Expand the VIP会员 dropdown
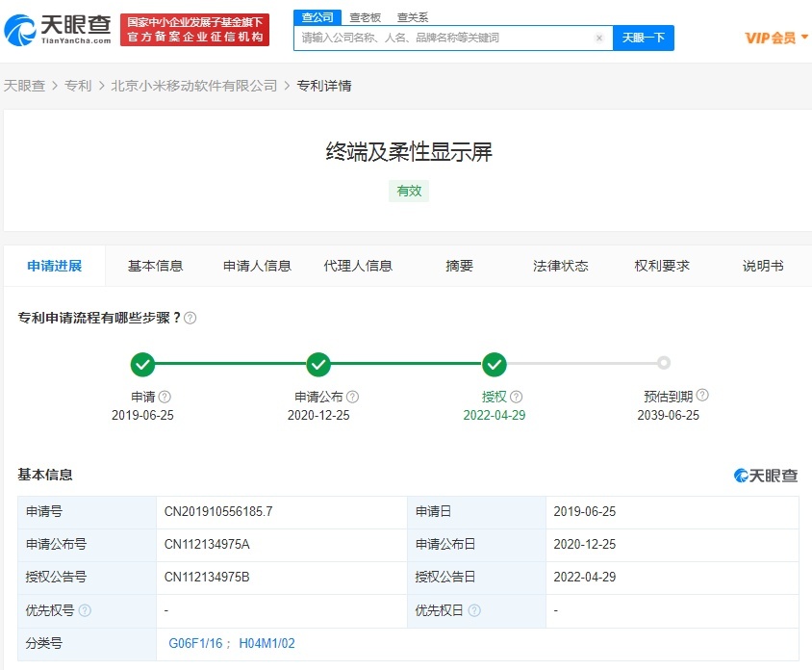812x670 pixels. coord(776,38)
